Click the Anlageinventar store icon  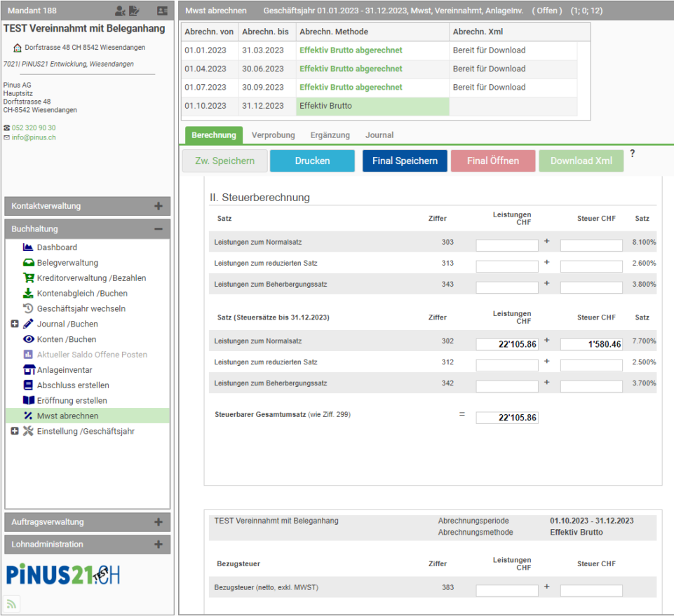29,370
